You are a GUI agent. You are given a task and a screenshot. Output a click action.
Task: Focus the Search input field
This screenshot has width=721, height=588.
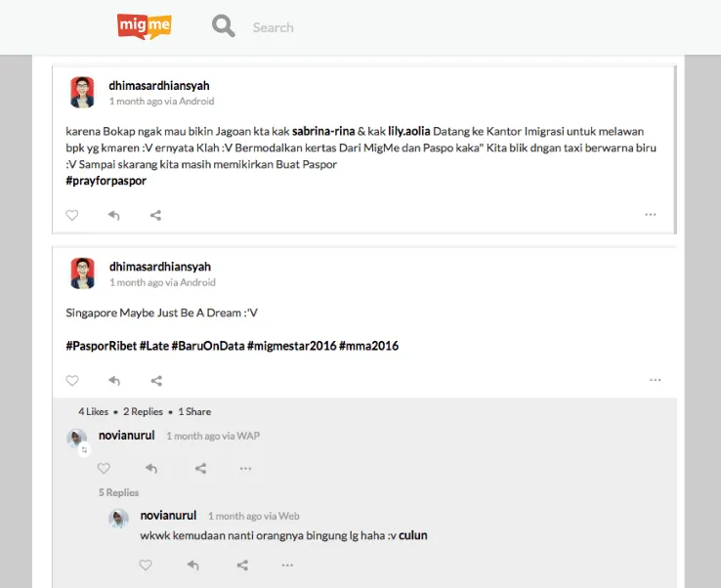click(321, 27)
